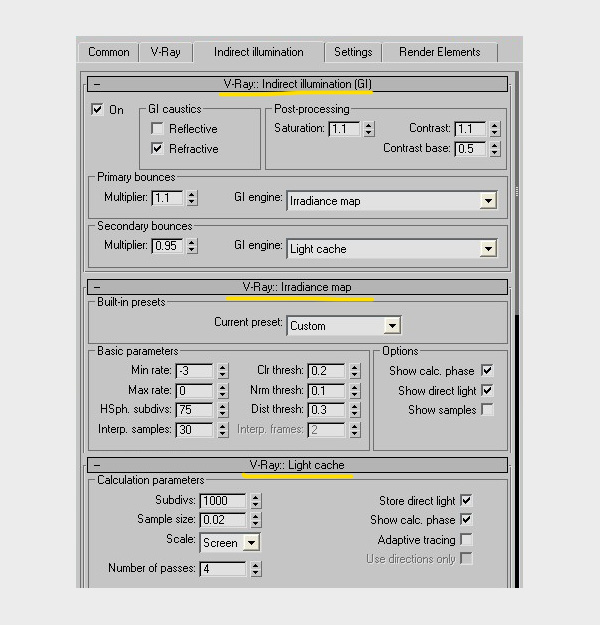The width and height of the screenshot is (600, 625).
Task: Disable the GI On checkbox
Action: tap(98, 110)
